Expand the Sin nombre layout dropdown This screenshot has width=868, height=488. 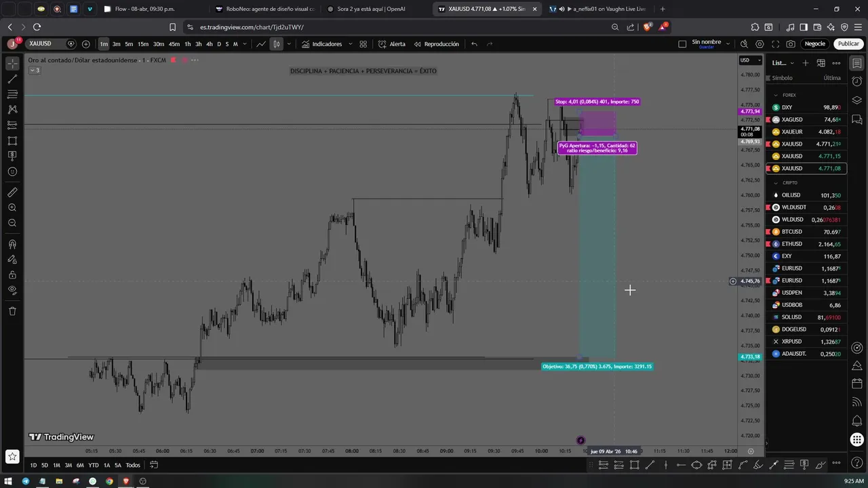[728, 43]
